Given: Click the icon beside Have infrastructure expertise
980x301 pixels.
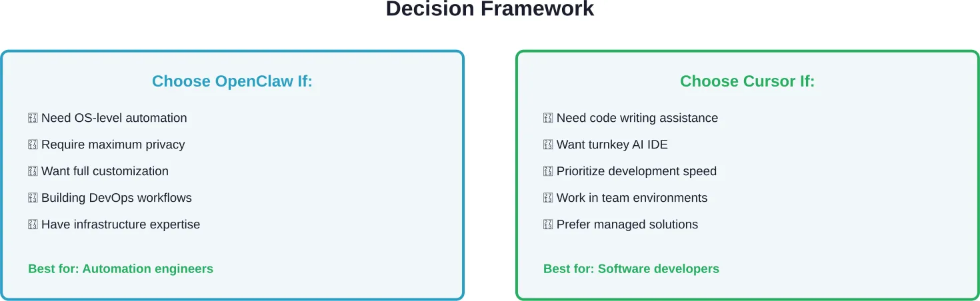Looking at the screenshot, I should tap(33, 225).
